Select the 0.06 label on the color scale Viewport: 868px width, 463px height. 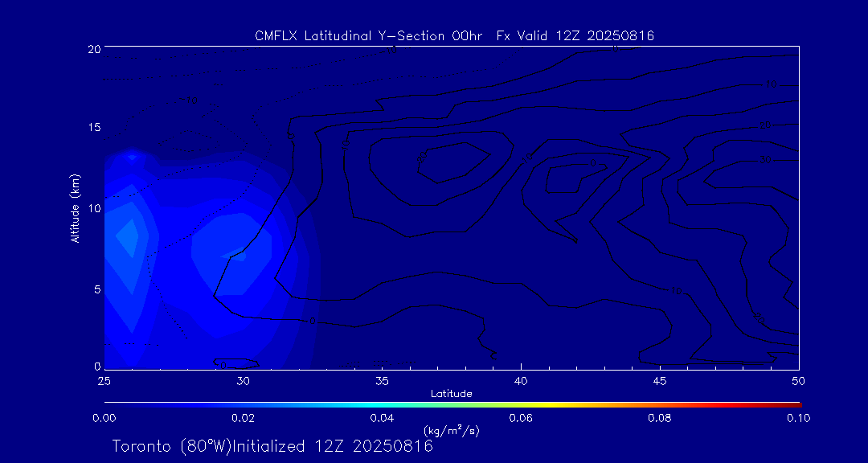coord(521,418)
